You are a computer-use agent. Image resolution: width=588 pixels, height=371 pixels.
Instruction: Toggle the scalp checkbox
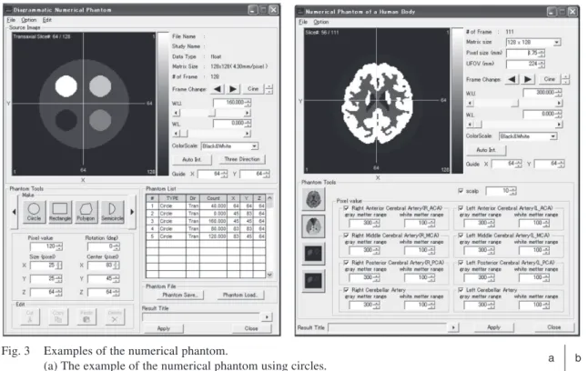pos(461,191)
